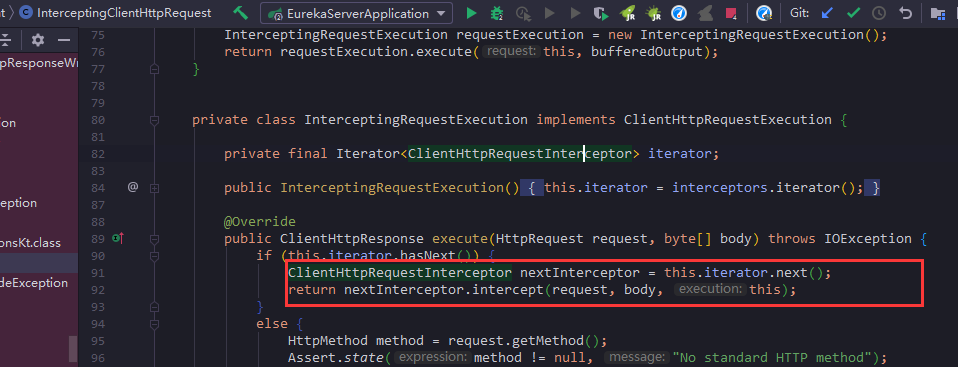Click 'intercept' method call on line 92
Viewport: 958px width, 367px height.
[508, 289]
